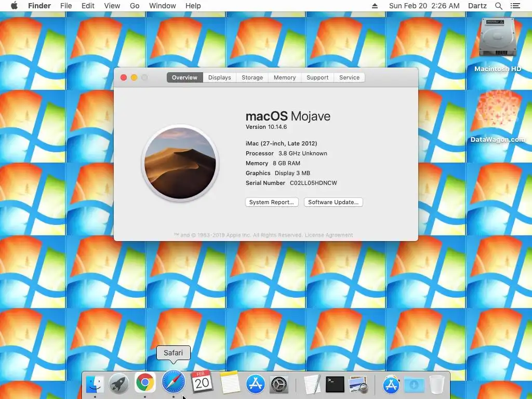
Task: Click the Display 3 MB graphics value
Action: point(292,173)
